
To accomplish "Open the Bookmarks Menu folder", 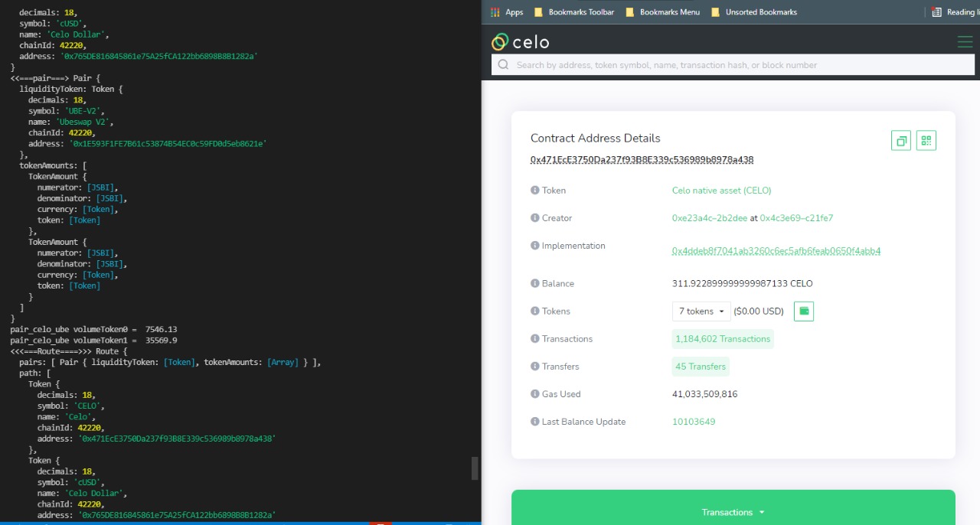I will 662,12.
